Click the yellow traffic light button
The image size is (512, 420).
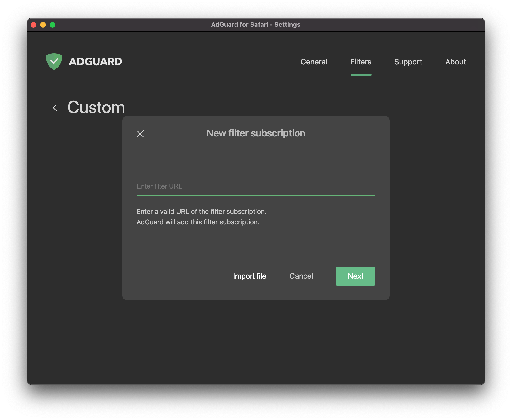tap(43, 24)
